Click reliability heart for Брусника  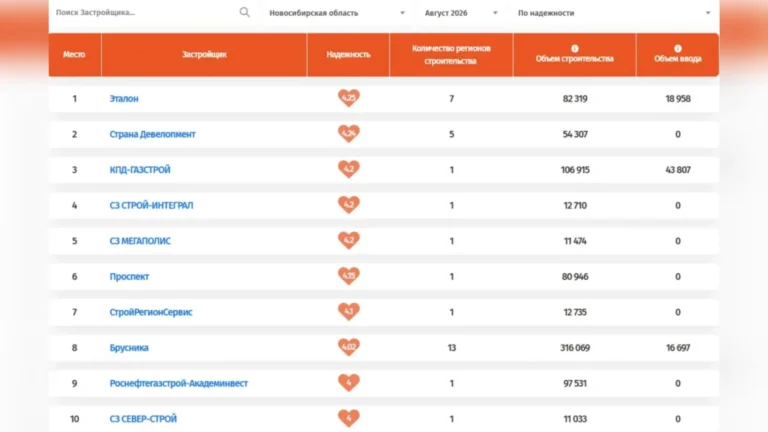point(349,347)
